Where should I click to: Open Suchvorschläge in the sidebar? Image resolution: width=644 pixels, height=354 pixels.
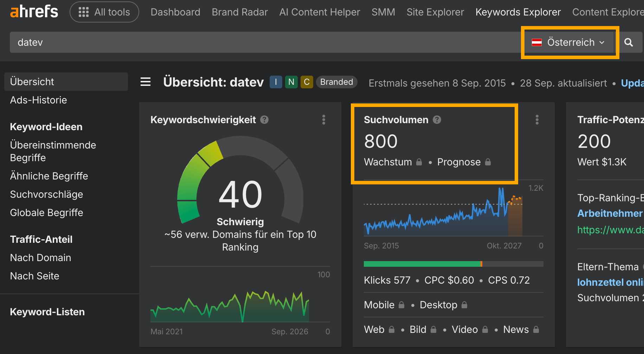coord(47,194)
